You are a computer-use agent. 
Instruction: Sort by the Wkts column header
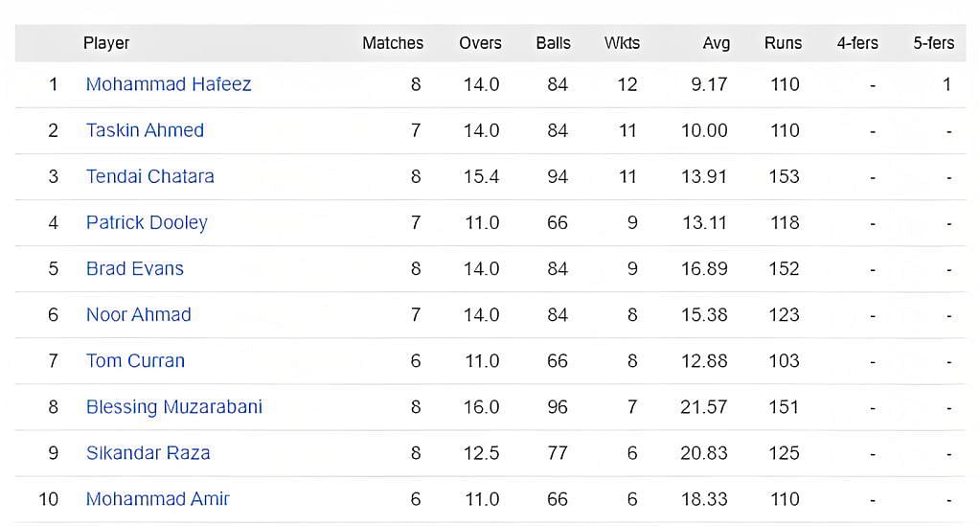(622, 43)
